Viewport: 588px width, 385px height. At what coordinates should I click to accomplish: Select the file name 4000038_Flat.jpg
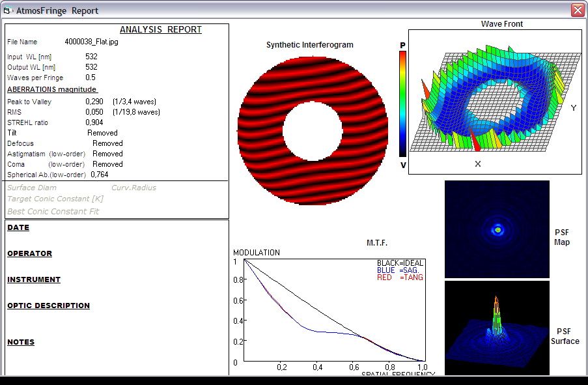[x=92, y=42]
